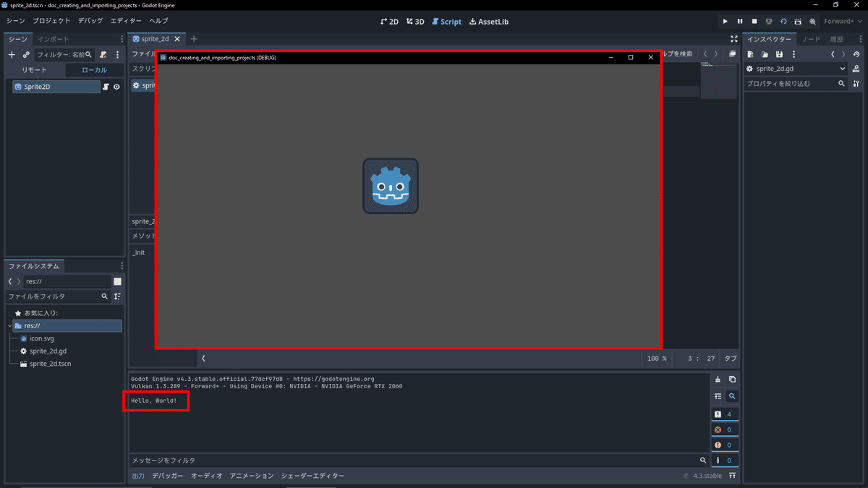This screenshot has height=488, width=868.
Task: Open the シーン menu in menu bar
Action: coord(15,21)
